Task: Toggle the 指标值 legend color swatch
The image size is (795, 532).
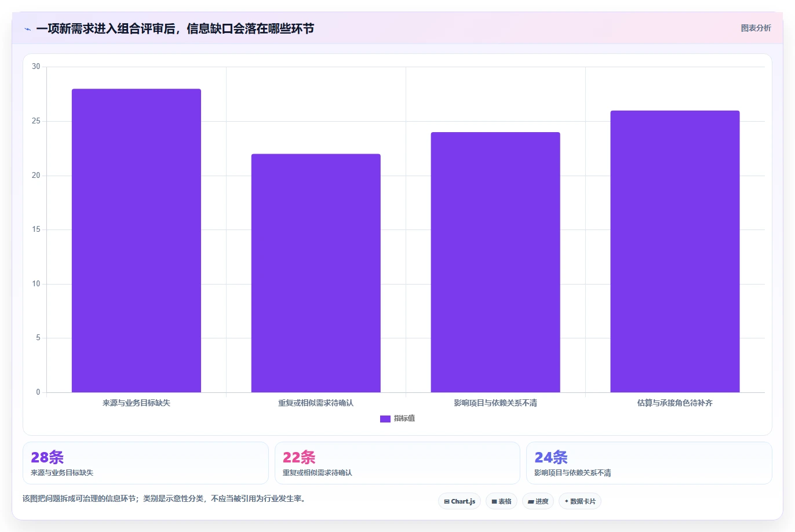Action: coord(385,418)
